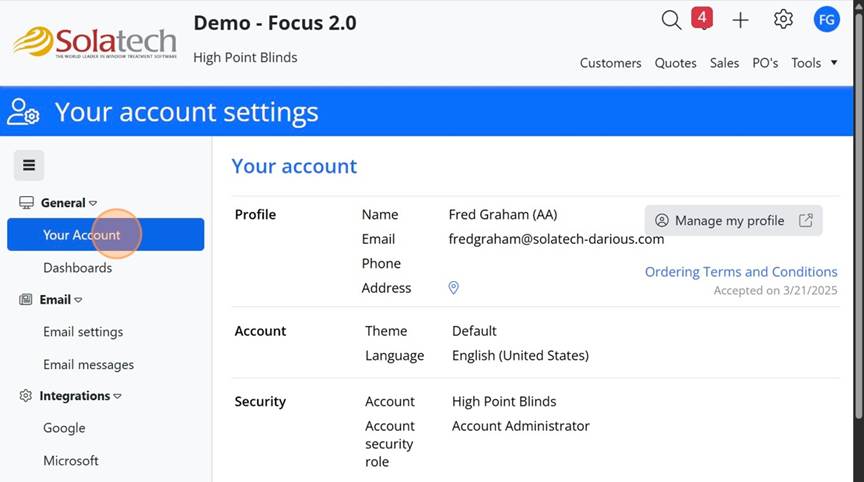Open the PO's menu
864x482 pixels.
click(765, 63)
